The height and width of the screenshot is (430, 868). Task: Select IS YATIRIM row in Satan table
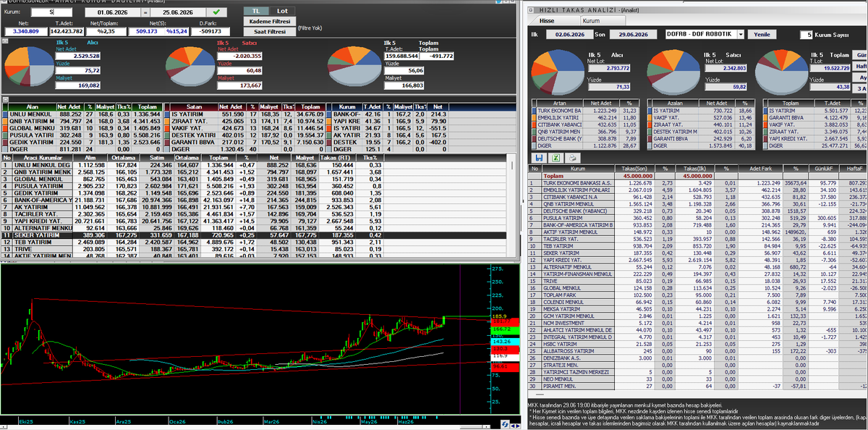click(244, 114)
